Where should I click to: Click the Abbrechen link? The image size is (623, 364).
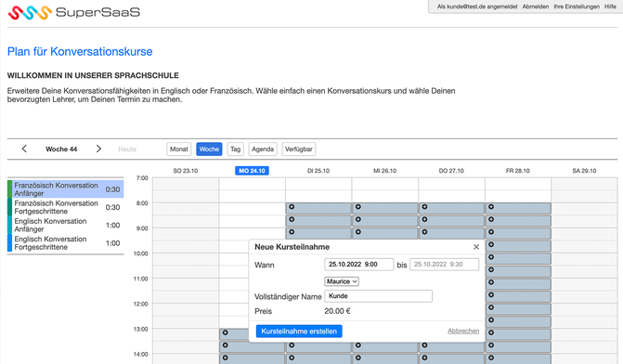(x=463, y=331)
